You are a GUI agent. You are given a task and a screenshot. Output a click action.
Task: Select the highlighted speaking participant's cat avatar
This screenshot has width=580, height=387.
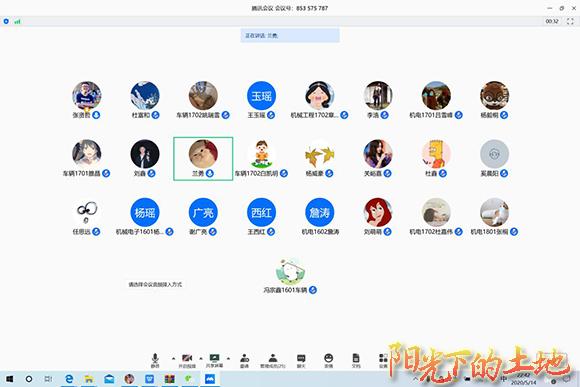(203, 154)
